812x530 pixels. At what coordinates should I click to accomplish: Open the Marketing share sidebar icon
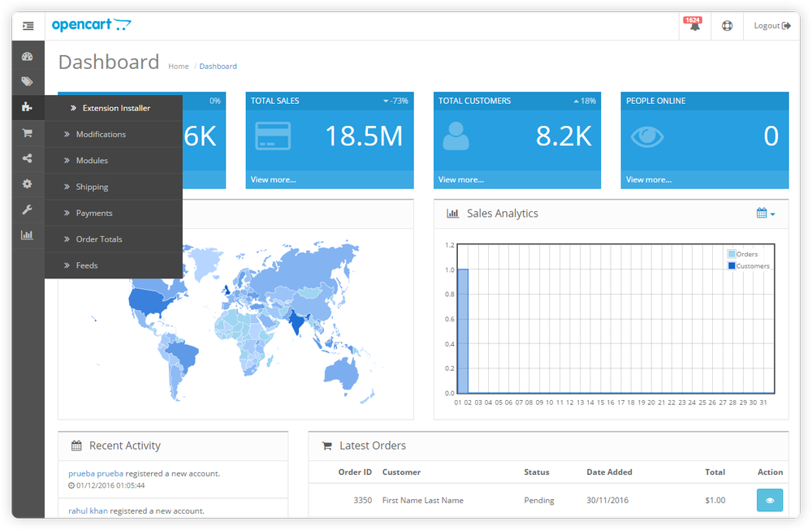[x=28, y=158]
